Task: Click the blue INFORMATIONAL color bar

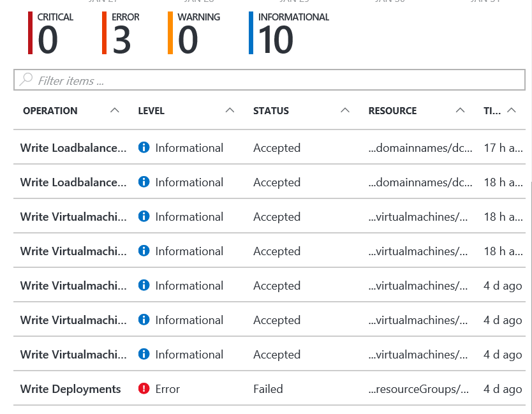Action: tap(251, 33)
